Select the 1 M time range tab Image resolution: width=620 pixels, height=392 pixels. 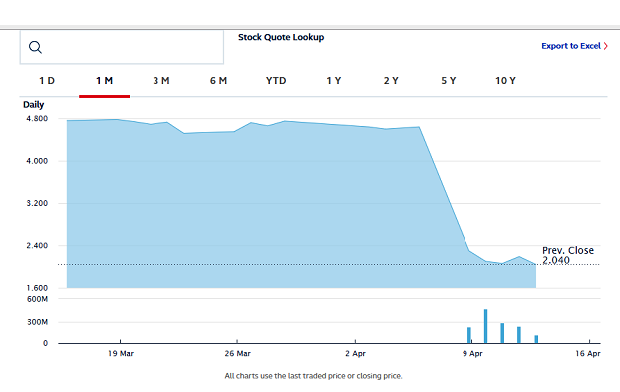click(104, 81)
